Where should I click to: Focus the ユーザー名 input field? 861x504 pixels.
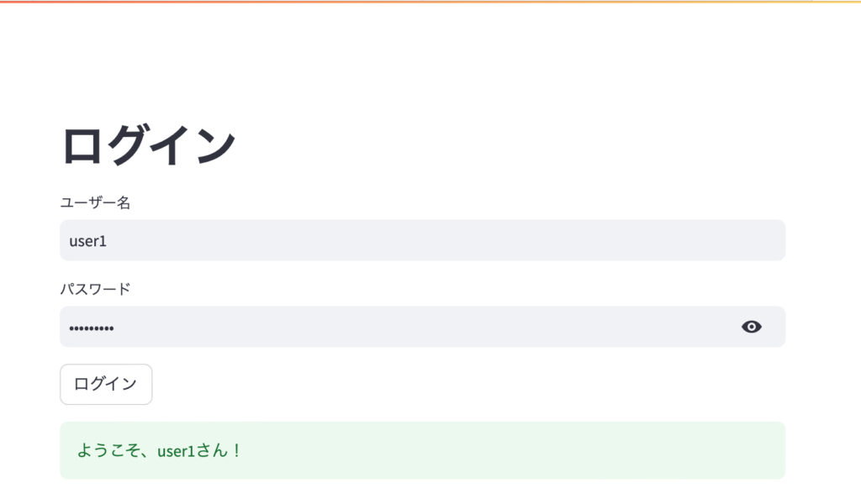click(x=422, y=241)
